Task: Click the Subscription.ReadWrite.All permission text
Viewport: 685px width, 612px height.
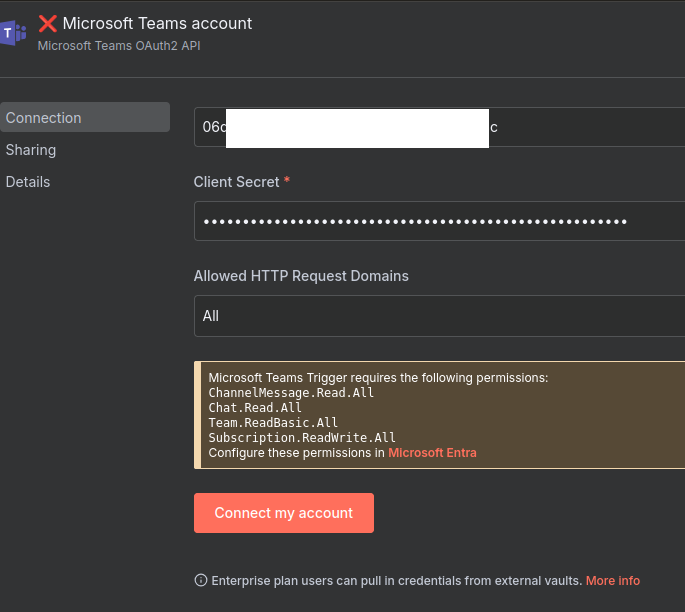Action: pyautogui.click(x=302, y=438)
